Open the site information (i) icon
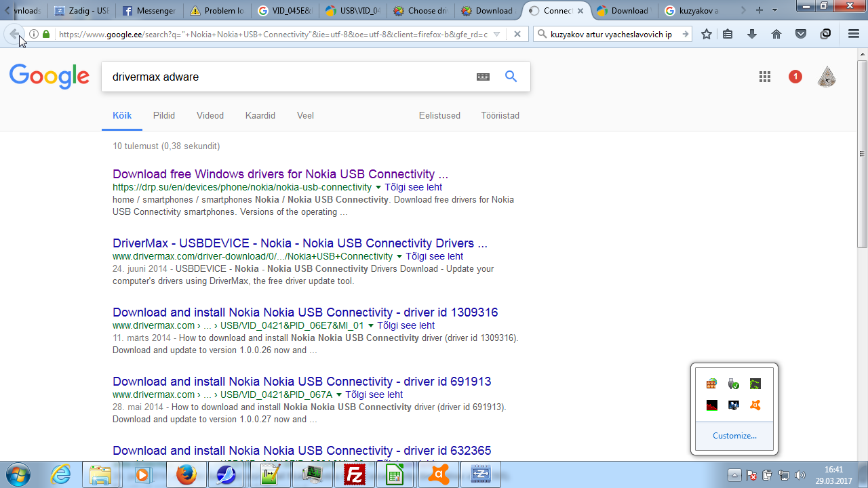The width and height of the screenshot is (868, 488). (x=34, y=34)
